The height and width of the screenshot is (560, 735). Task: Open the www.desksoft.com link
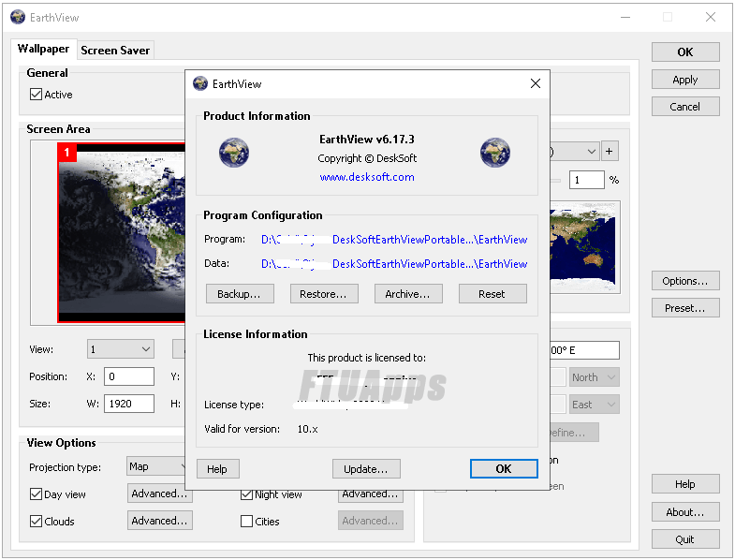[367, 177]
